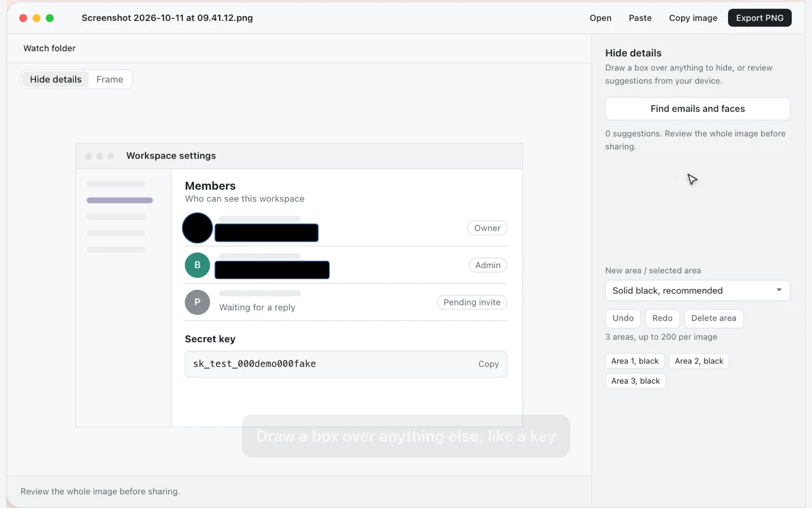Select the Area 2, black chip
Image resolution: width=812 pixels, height=508 pixels.
click(x=699, y=361)
